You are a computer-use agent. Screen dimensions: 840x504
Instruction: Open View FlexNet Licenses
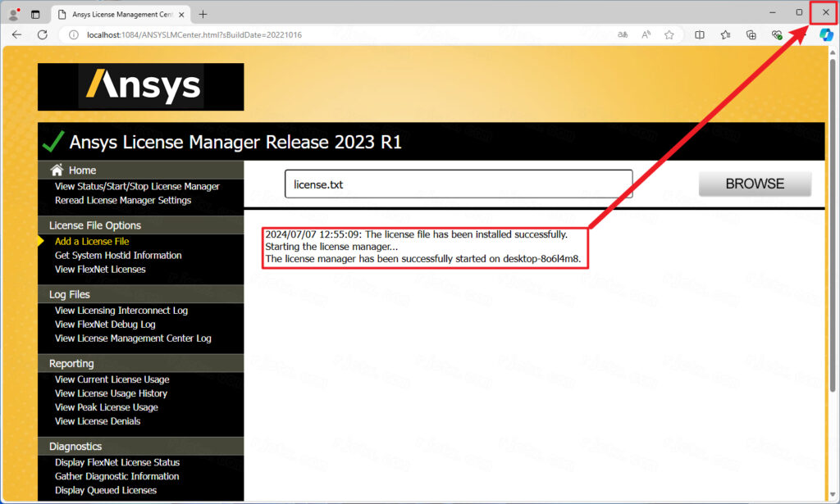[100, 269]
